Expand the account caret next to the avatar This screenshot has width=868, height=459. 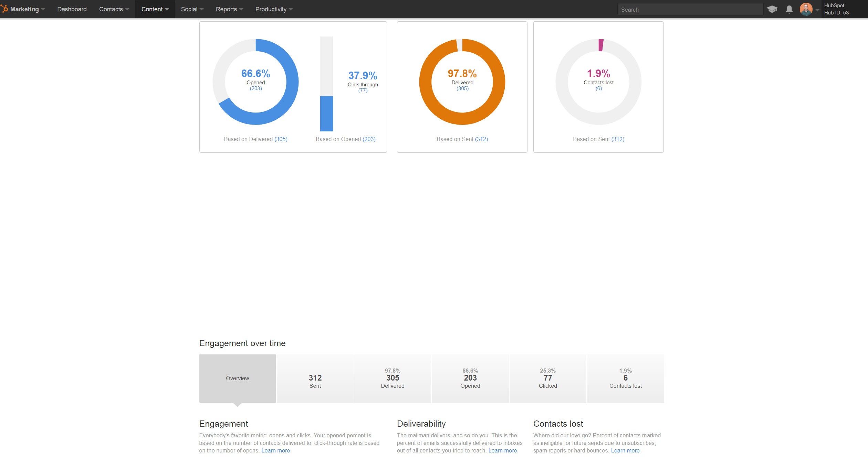tap(817, 10)
